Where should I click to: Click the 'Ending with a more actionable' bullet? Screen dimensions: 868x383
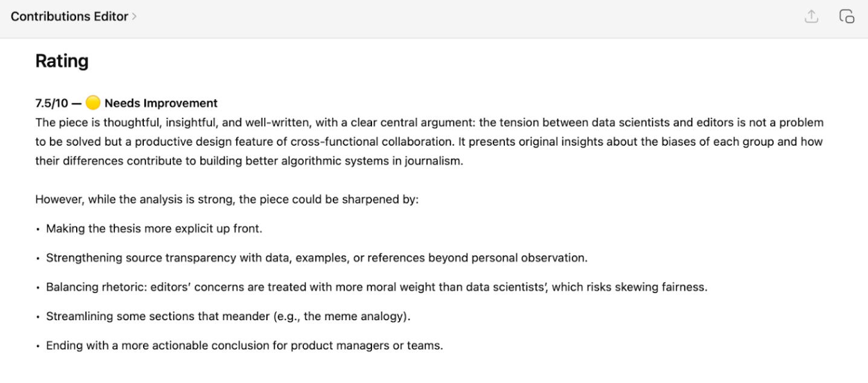coord(244,346)
